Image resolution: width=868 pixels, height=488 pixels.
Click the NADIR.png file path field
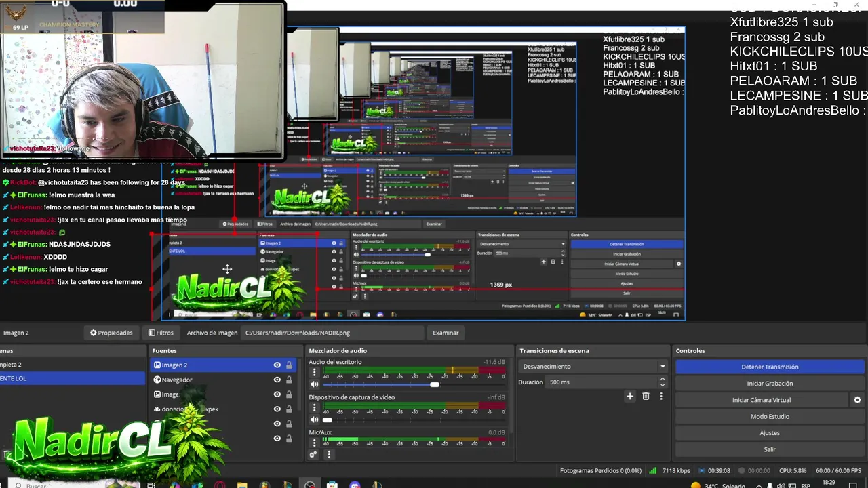point(333,333)
